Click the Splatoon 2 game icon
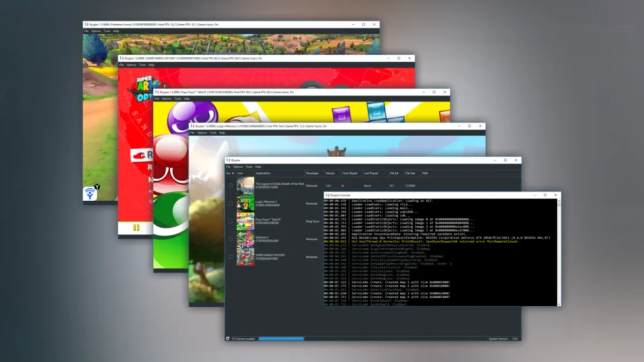The width and height of the screenshot is (644, 362). pos(245,239)
